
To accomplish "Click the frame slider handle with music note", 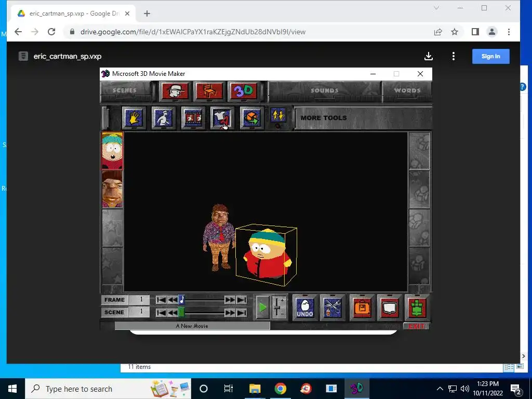I will [x=181, y=300].
